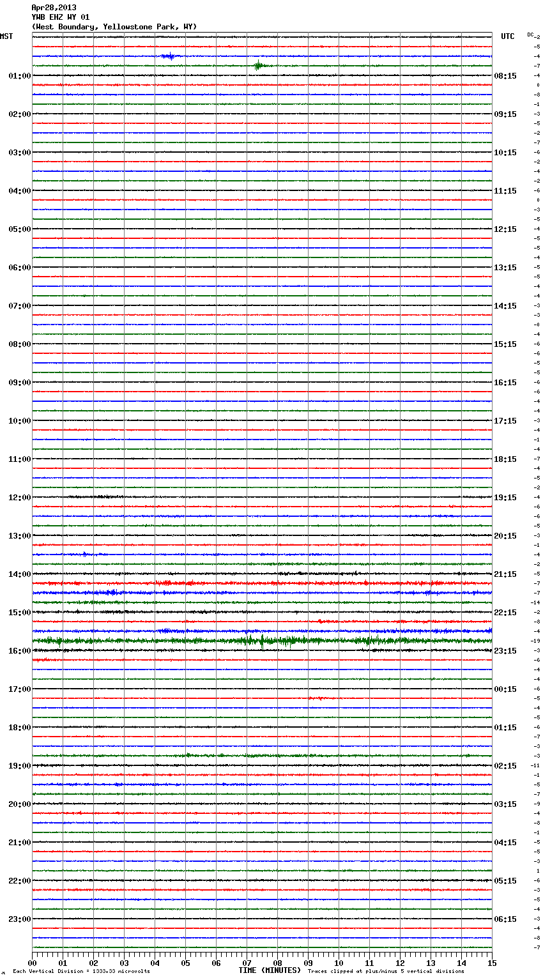Click the green seismic spike near minute 07.4
This screenshot has height=980, width=543.
click(258, 65)
